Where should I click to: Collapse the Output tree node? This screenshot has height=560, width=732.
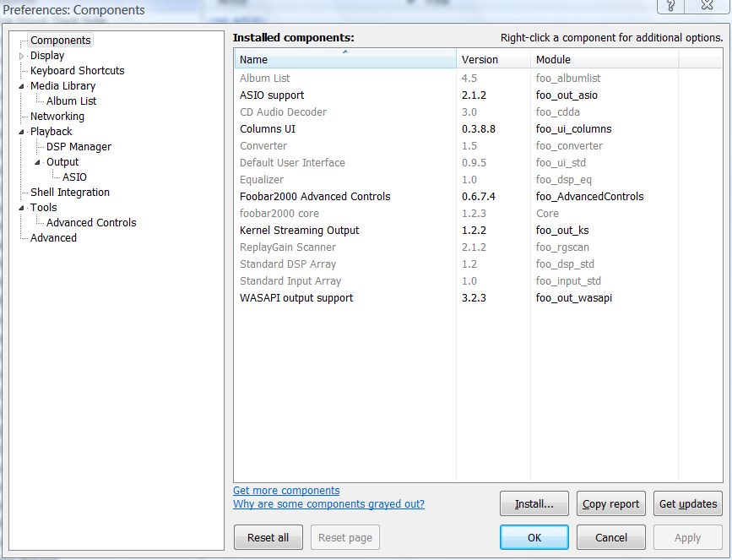click(38, 162)
